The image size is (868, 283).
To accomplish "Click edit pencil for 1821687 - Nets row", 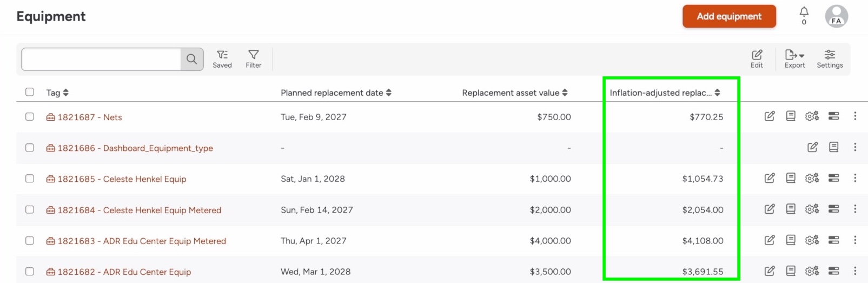I will pyautogui.click(x=769, y=116).
